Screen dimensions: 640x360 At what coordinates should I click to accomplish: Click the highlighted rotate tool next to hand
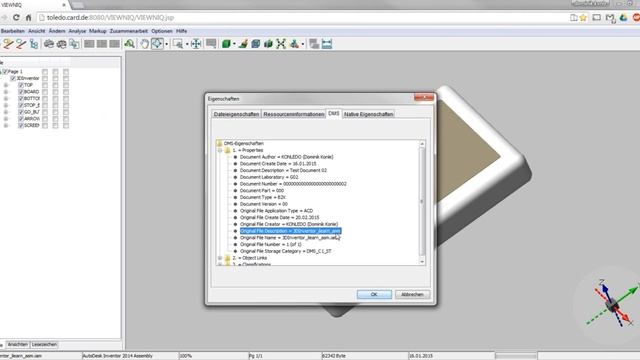[157, 44]
